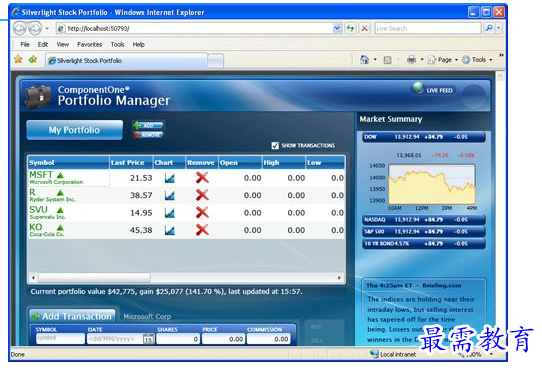
Task: Refresh the page with green arrows icon
Action: coord(351,28)
